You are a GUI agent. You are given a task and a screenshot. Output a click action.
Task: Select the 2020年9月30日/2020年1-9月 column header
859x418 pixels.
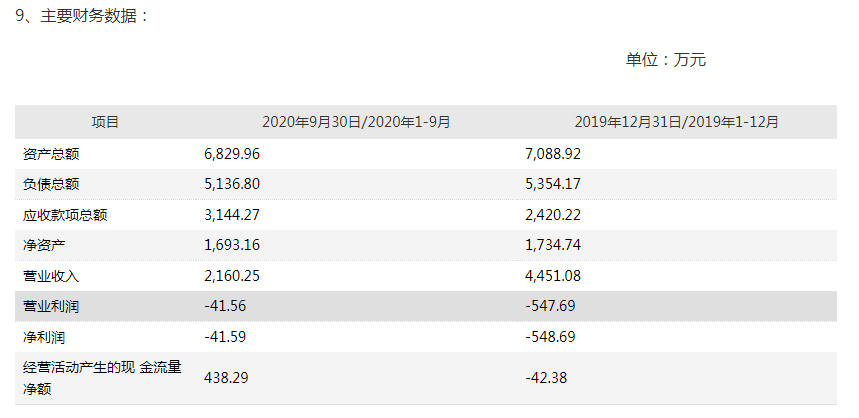(356, 122)
